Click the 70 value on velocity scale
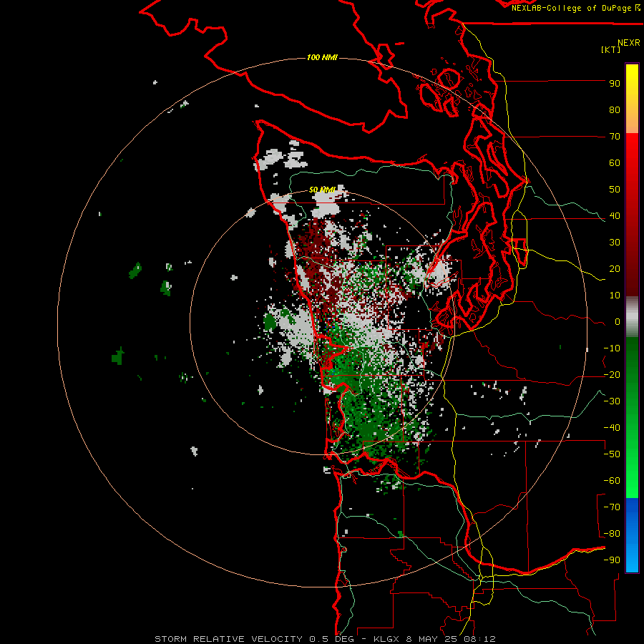644x644 pixels. 615,137
